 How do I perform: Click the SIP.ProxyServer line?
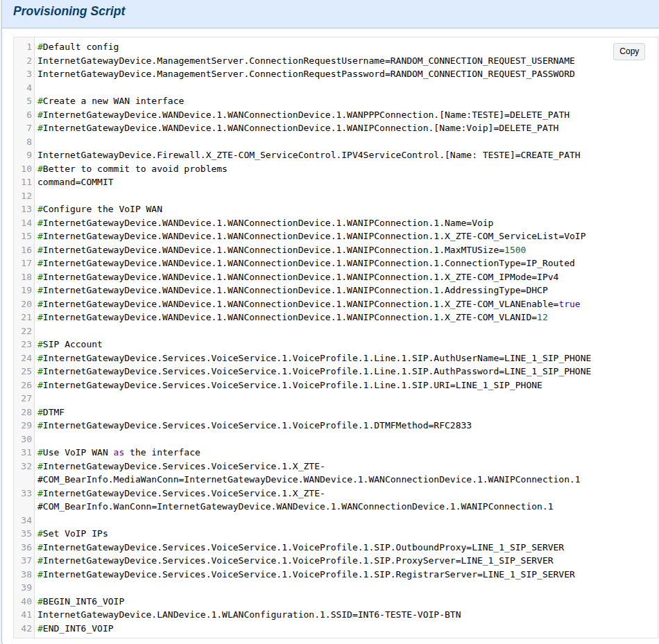click(x=296, y=561)
